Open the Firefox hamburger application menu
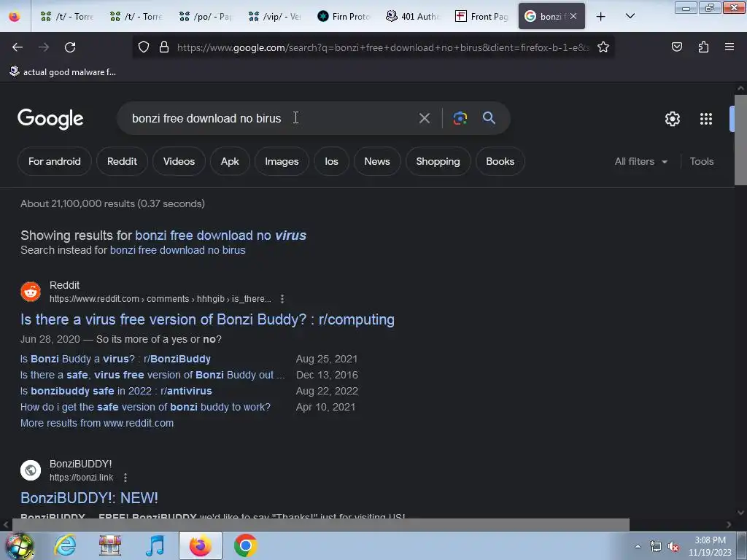The height and width of the screenshot is (560, 747). [x=729, y=47]
